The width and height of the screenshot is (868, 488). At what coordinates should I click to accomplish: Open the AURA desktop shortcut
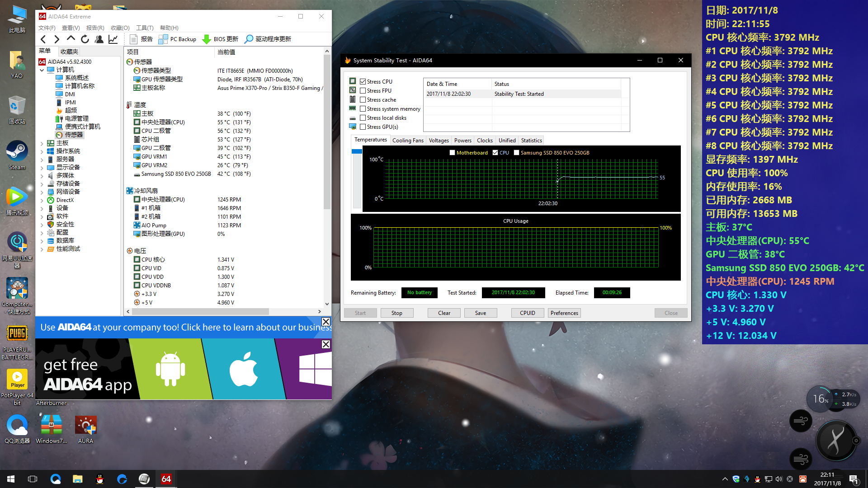(85, 429)
